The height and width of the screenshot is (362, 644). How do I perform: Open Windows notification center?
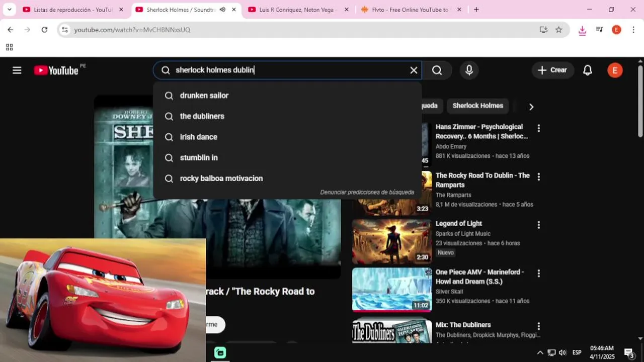click(x=629, y=352)
